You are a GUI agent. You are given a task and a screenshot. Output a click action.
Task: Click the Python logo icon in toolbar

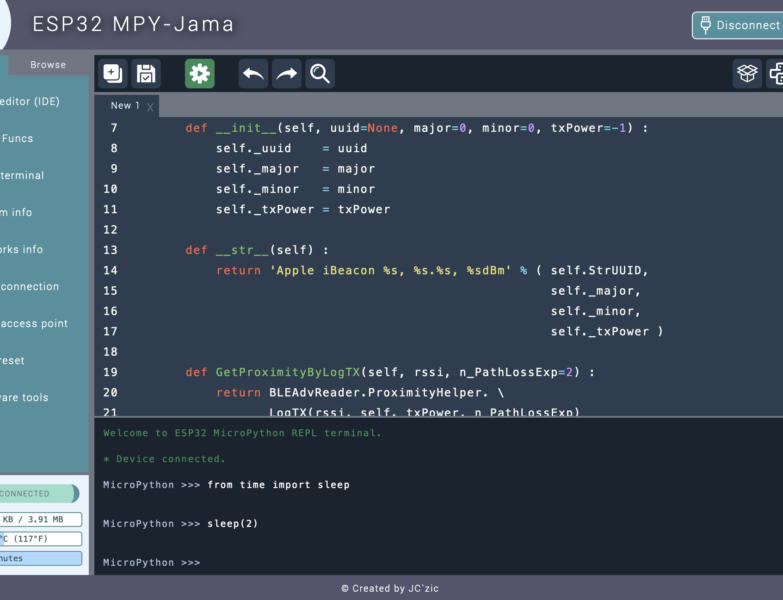[x=776, y=73]
